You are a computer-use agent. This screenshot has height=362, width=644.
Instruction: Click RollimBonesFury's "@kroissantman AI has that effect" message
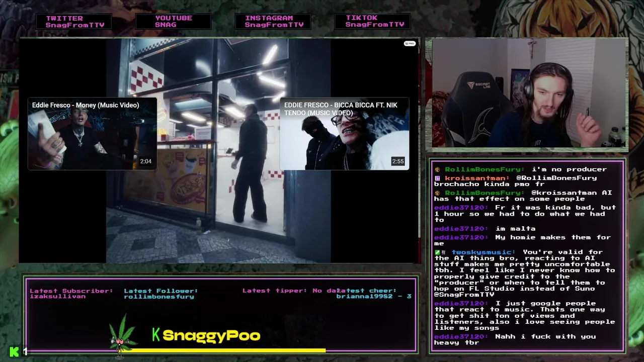523,196
